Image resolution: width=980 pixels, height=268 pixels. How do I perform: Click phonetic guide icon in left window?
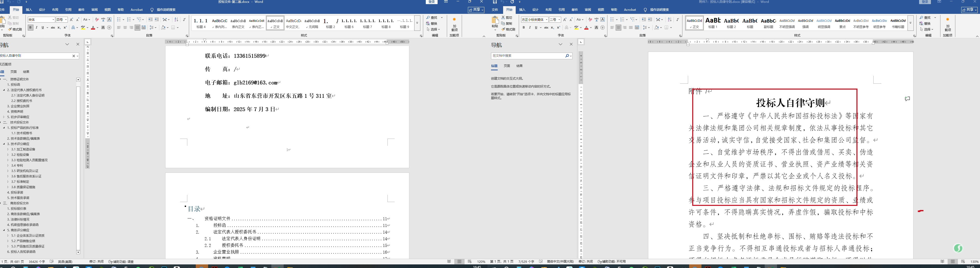click(x=103, y=20)
